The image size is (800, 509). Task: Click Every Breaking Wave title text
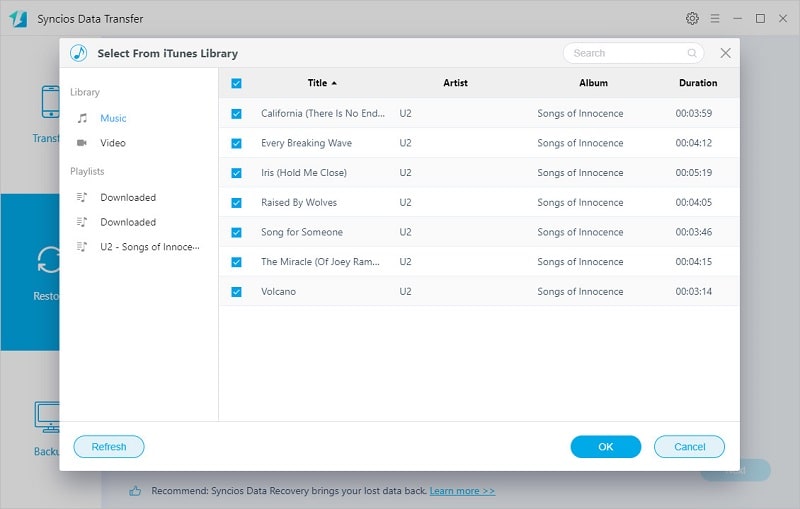306,143
